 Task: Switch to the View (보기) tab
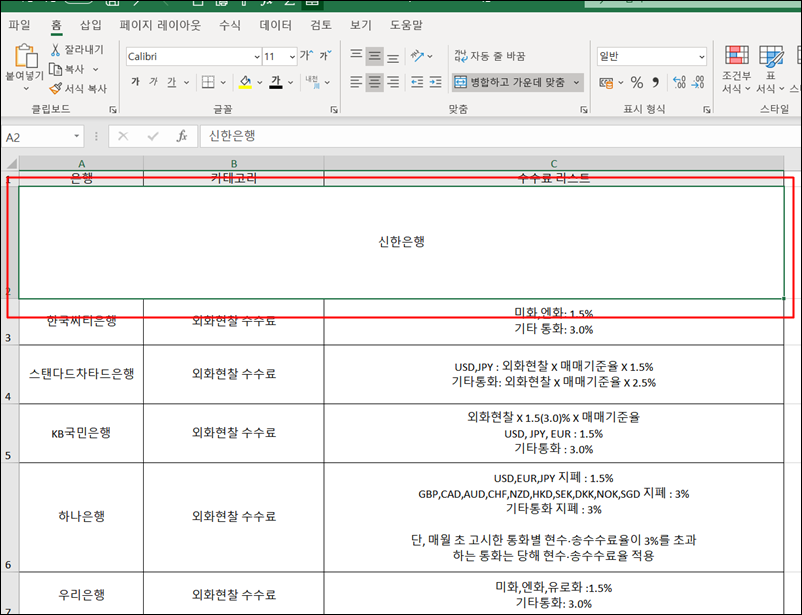(361, 25)
